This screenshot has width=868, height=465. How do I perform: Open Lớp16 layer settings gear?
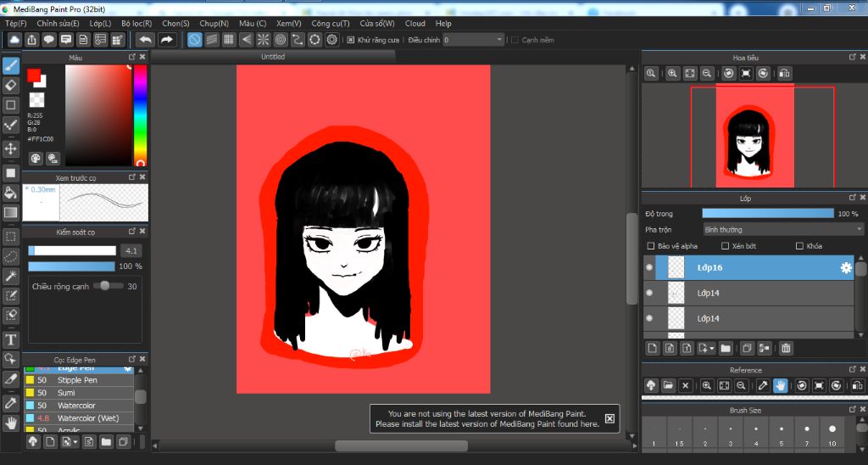(x=846, y=267)
